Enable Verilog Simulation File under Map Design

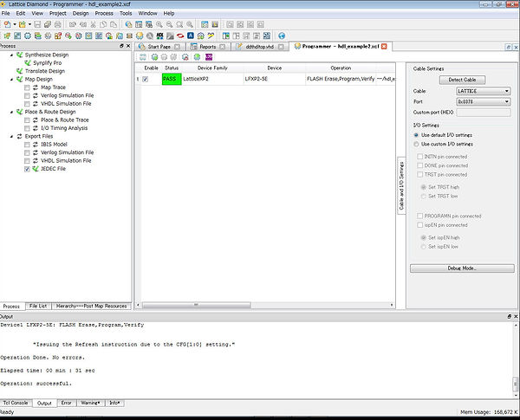pyautogui.click(x=27, y=96)
